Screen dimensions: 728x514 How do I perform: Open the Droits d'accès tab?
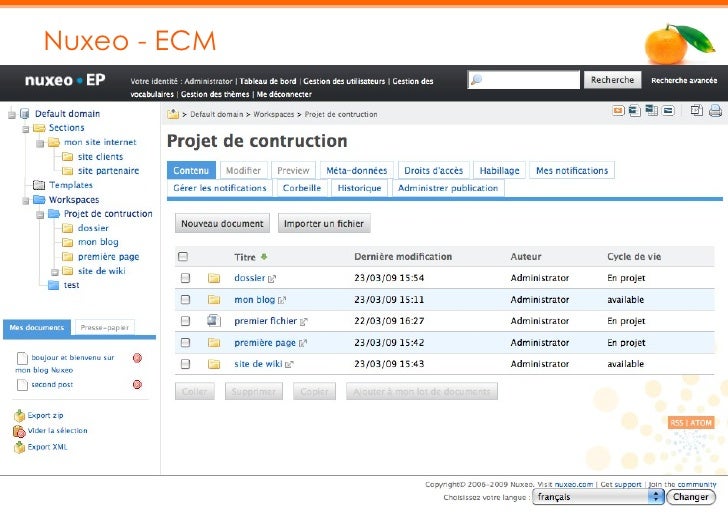point(434,170)
